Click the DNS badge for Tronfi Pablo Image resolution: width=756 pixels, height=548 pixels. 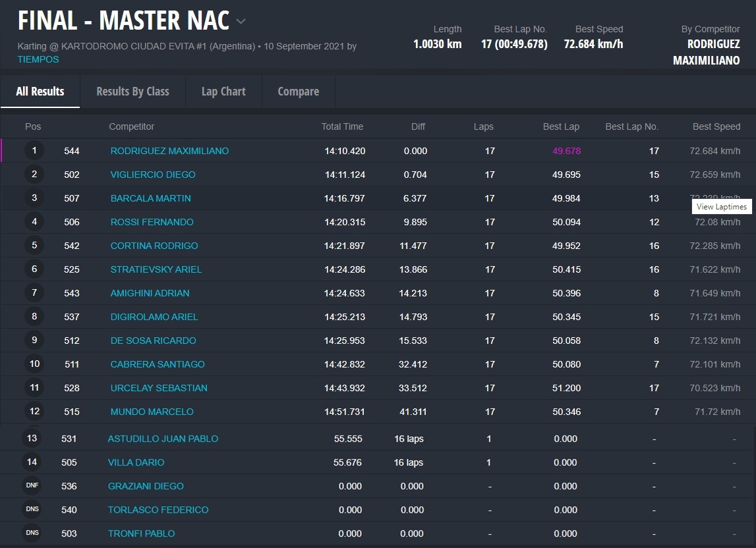32,534
